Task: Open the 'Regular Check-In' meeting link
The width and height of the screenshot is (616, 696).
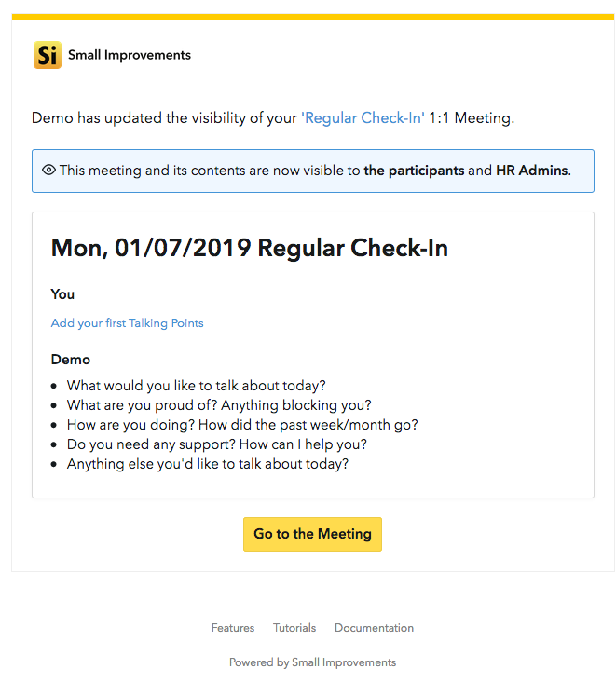Action: 363,118
